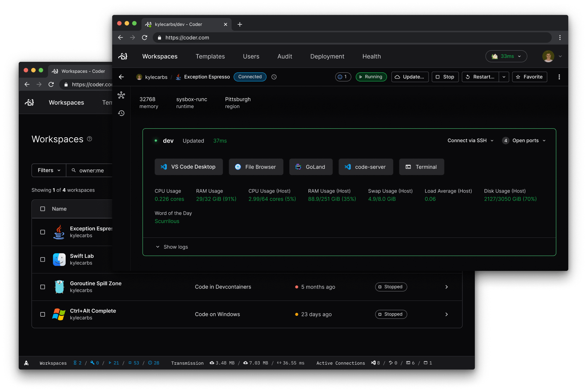Expand Show logs section
This screenshot has height=392, width=587.
pos(172,247)
